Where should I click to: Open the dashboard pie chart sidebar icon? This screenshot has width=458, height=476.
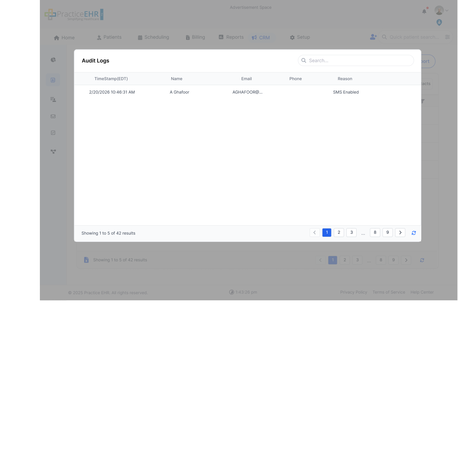53,60
